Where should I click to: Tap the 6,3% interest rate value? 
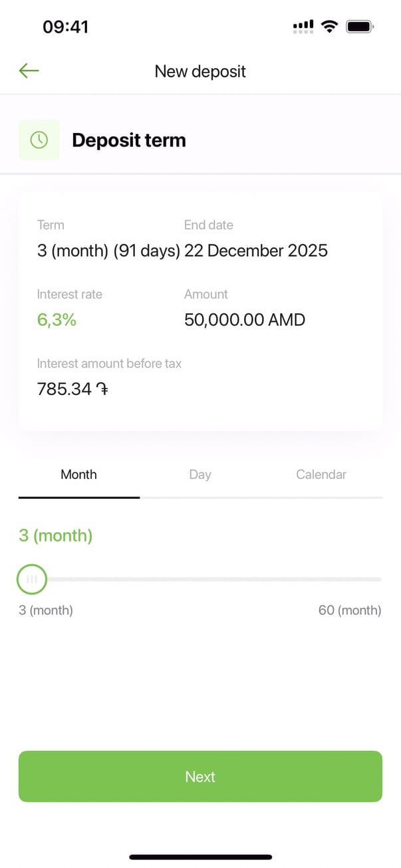pyautogui.click(x=57, y=320)
